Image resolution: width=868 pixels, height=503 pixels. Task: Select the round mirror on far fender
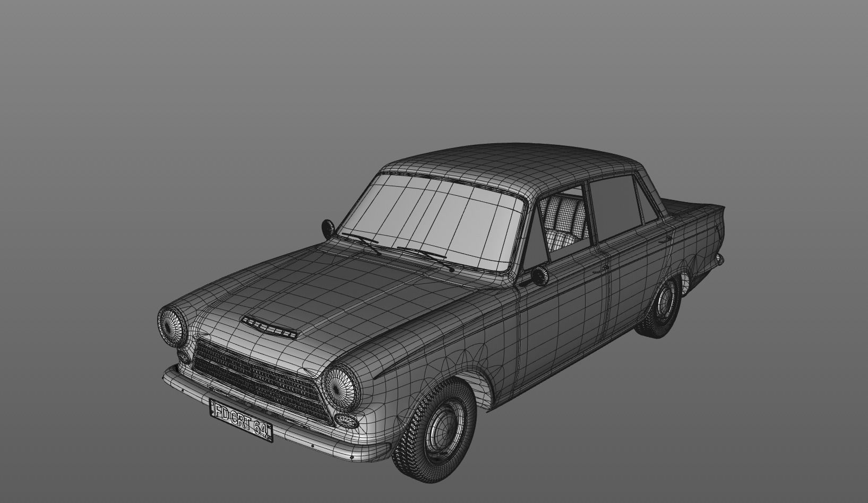[x=328, y=229]
